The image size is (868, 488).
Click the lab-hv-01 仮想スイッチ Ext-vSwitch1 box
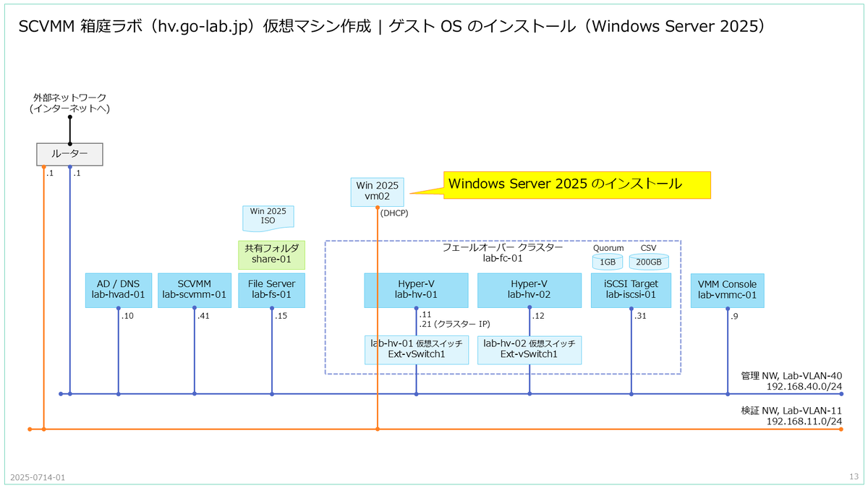[416, 349]
